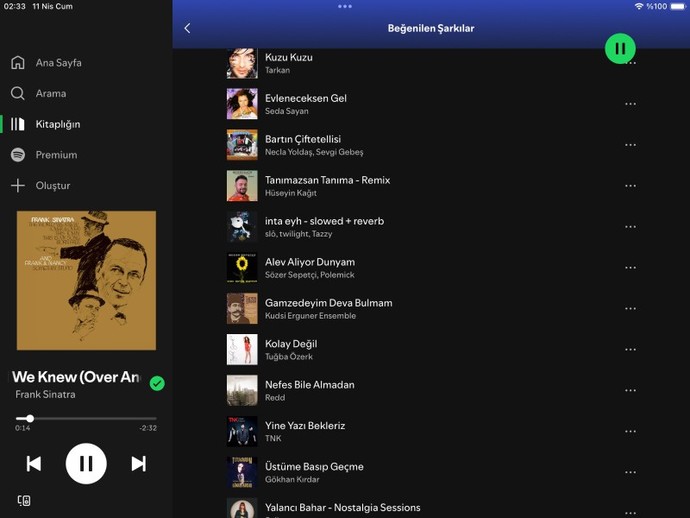
Task: Open more options for Bartın Çiftetellisi
Action: pyautogui.click(x=631, y=145)
